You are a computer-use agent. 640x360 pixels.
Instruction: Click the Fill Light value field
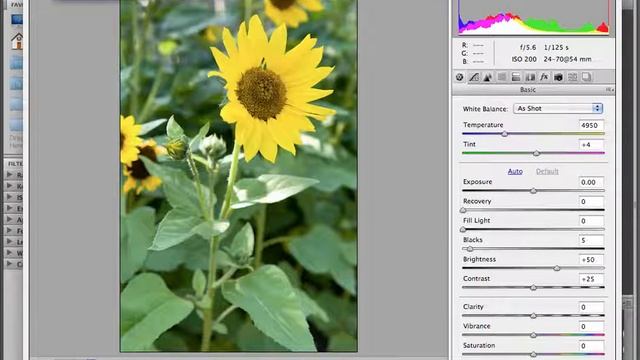[591, 221]
